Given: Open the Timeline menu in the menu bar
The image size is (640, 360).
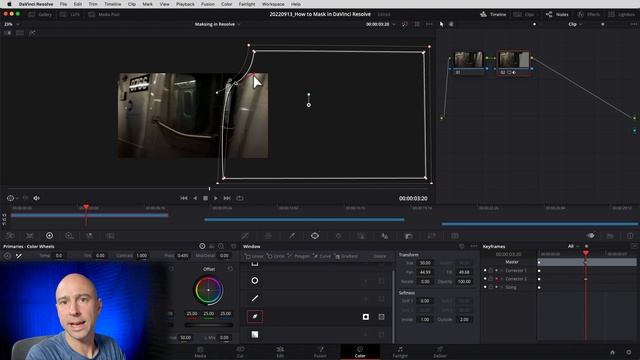Looking at the screenshot, I should (113, 4).
